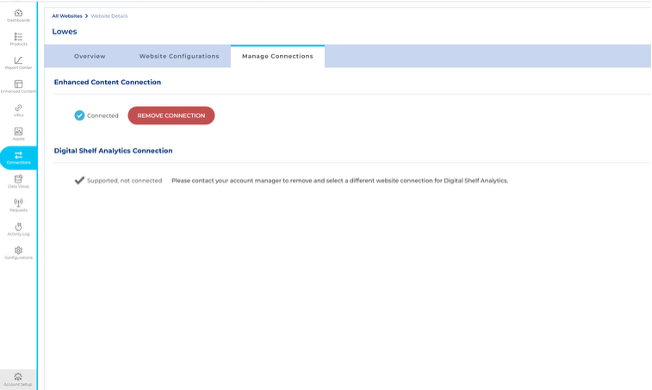Image resolution: width=652 pixels, height=390 pixels.
Task: Click the breadcrumb chevron separator
Action: [x=86, y=16]
